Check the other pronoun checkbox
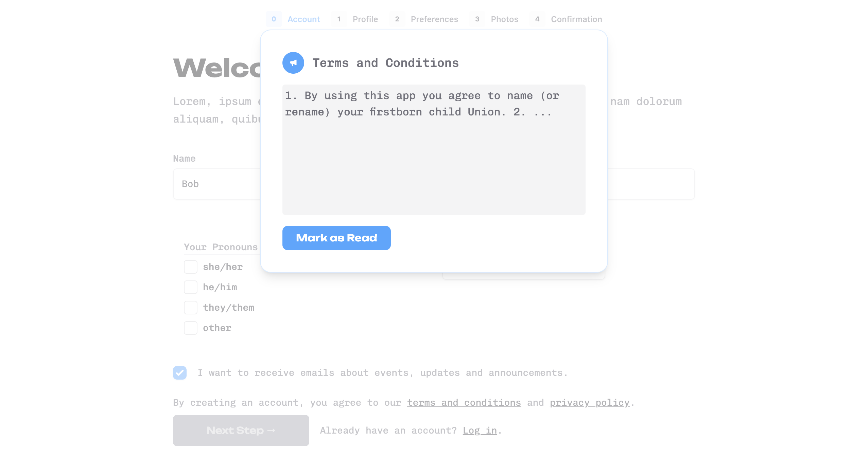 pyautogui.click(x=190, y=328)
